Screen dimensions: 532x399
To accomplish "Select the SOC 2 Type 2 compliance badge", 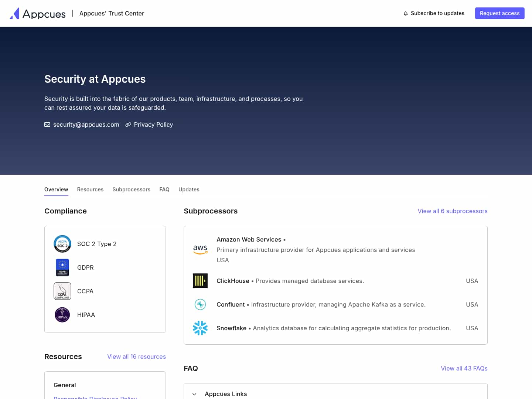I will 62,244.
